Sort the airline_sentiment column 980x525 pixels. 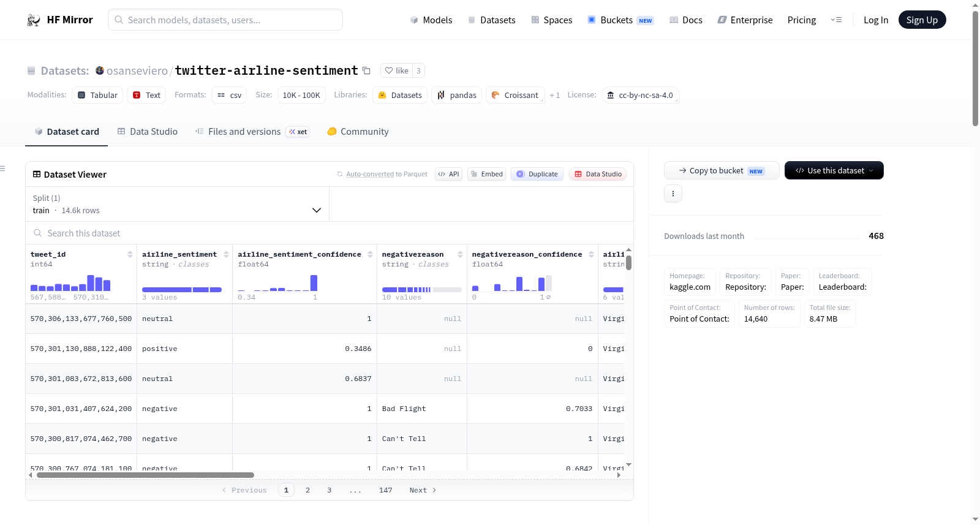(x=226, y=254)
